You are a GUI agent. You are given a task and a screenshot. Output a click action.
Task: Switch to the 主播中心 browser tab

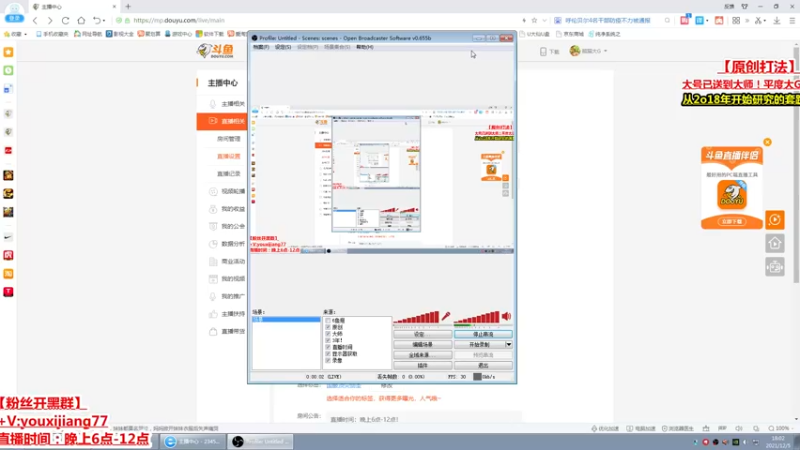tap(74, 7)
